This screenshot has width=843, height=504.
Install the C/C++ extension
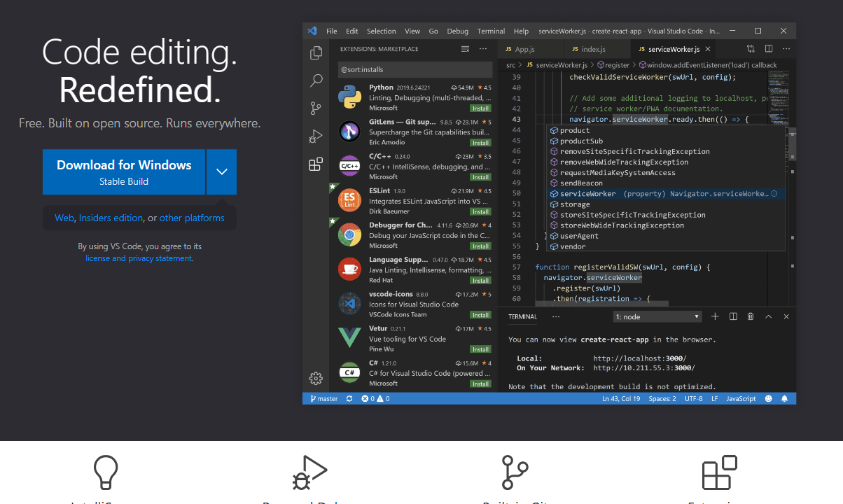480,177
